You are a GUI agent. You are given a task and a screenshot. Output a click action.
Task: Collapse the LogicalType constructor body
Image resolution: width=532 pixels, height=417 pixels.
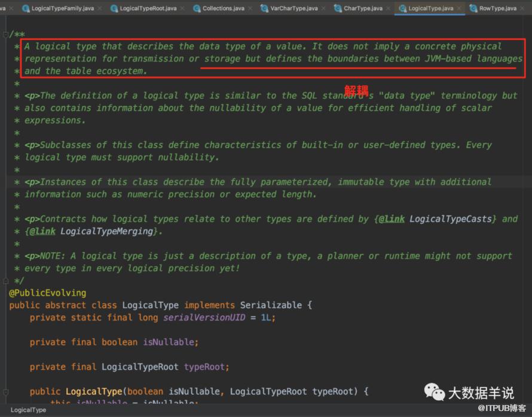[5, 392]
